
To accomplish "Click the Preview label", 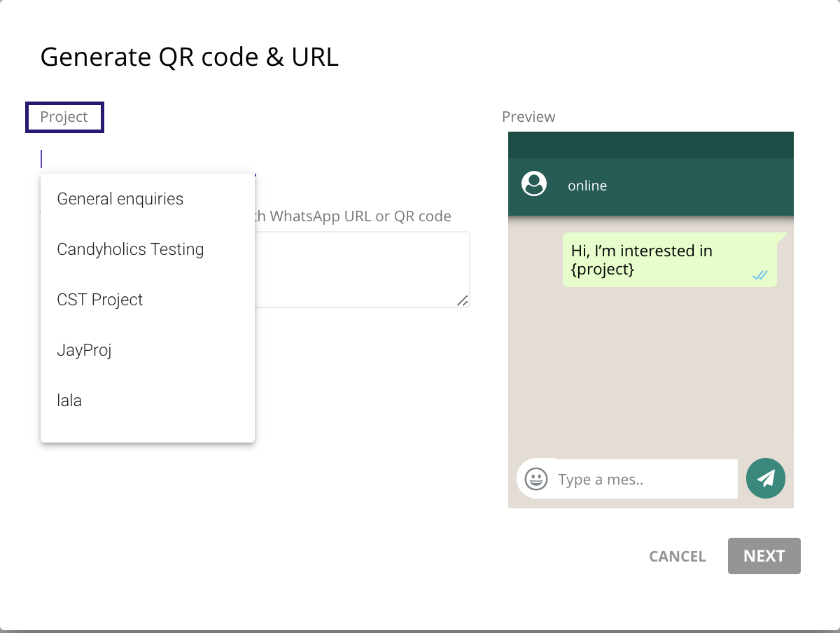I will pos(528,117).
